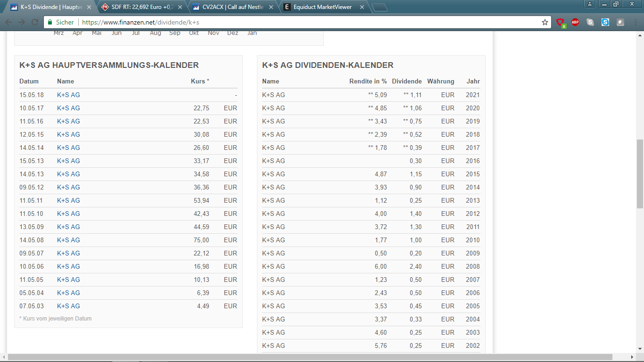Open K+S AG link in 2015 dividend row
The height and width of the screenshot is (362, 644).
[x=273, y=174]
